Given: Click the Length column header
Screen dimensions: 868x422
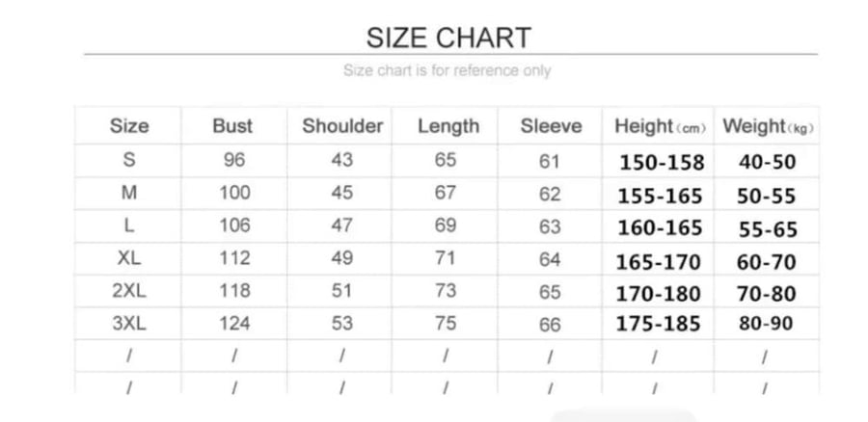Looking at the screenshot, I should [448, 126].
